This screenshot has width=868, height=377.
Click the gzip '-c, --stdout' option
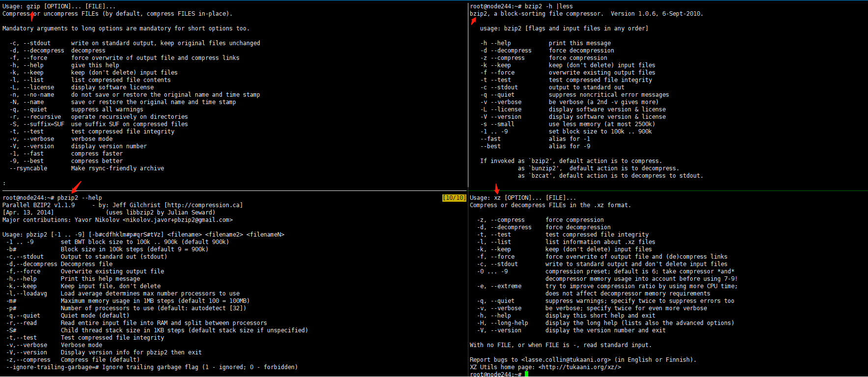click(x=30, y=43)
